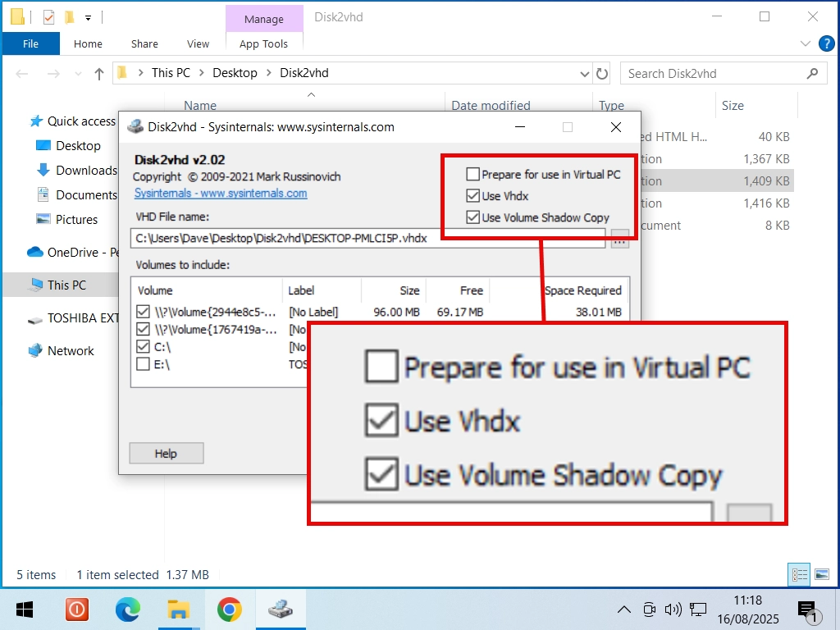Go back using Explorer's back arrow
Screen dimensions: 840x630
pos(21,73)
